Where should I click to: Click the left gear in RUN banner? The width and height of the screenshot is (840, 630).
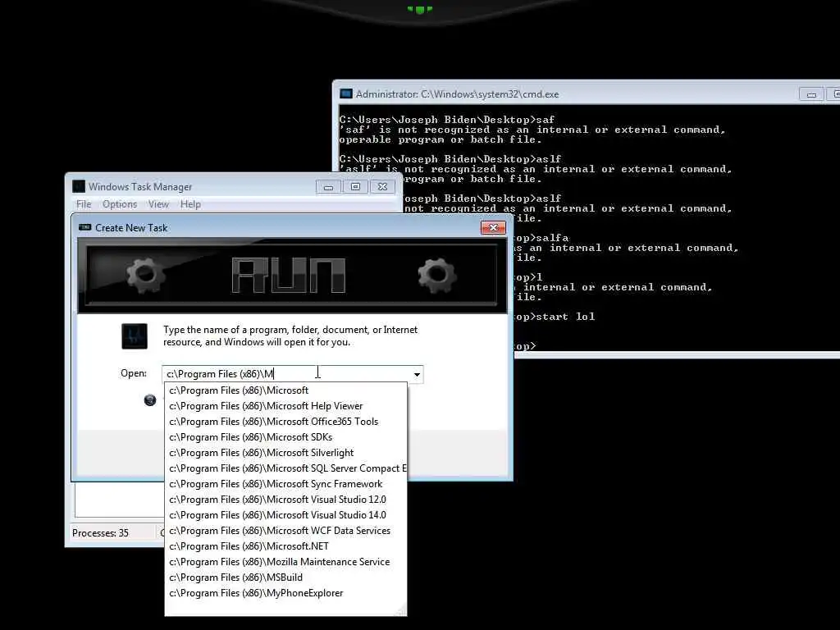coord(145,276)
